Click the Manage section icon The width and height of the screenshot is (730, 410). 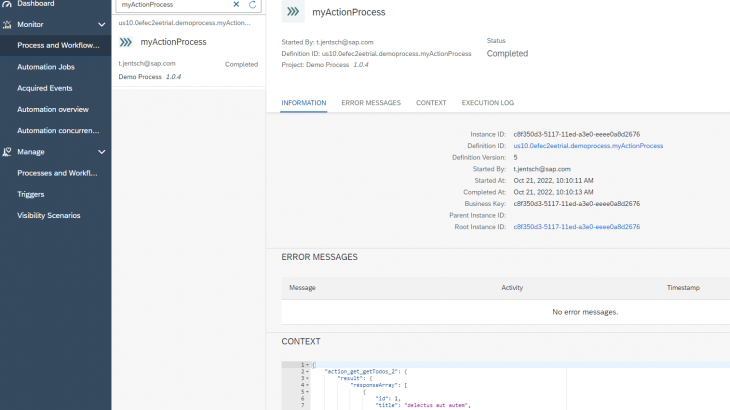[x=7, y=152]
